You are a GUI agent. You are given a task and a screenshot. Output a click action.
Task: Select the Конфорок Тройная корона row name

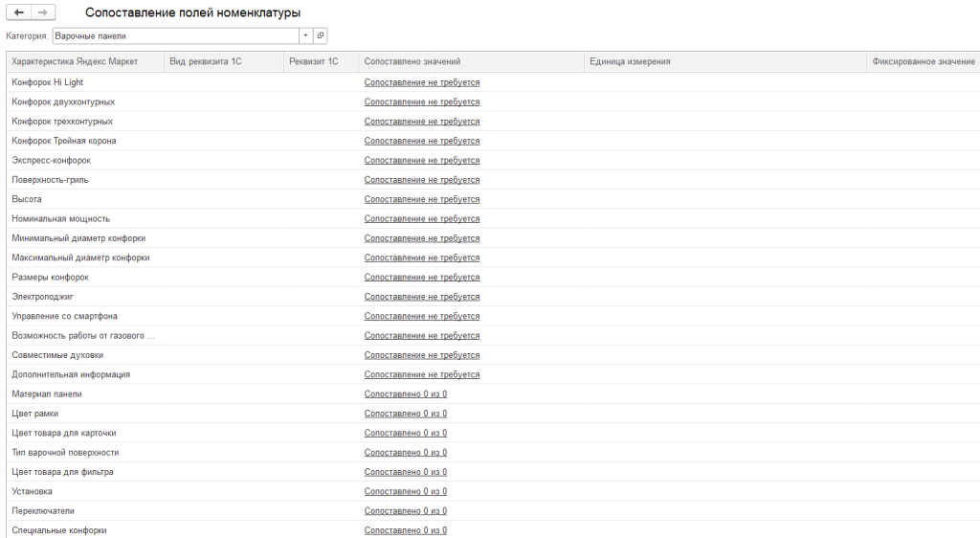click(64, 141)
